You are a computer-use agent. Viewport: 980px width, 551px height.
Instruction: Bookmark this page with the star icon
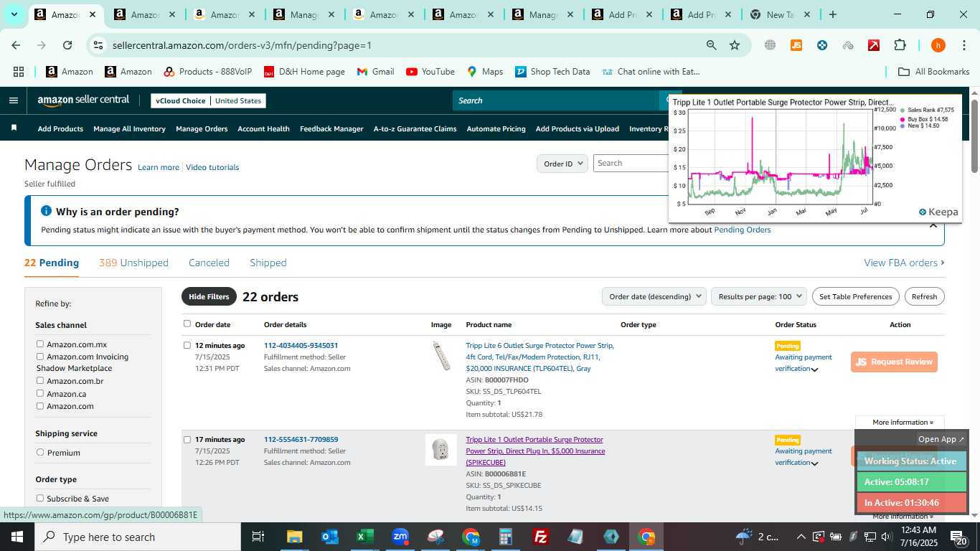click(735, 45)
